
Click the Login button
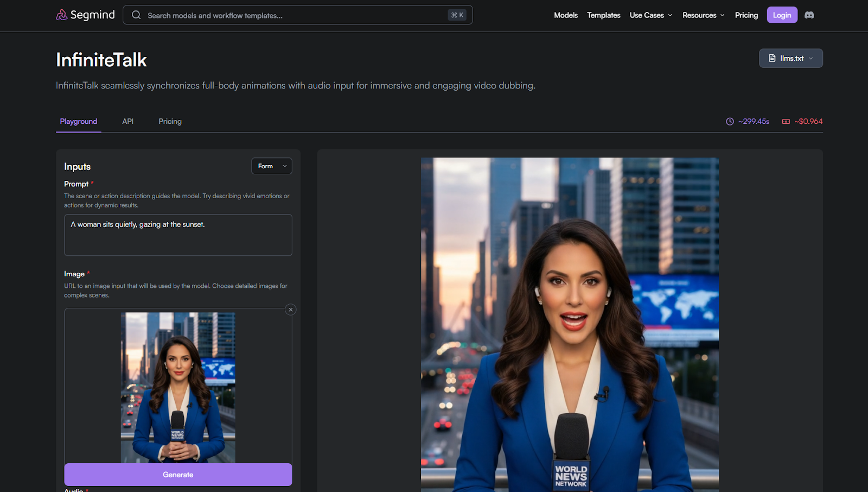coord(782,15)
